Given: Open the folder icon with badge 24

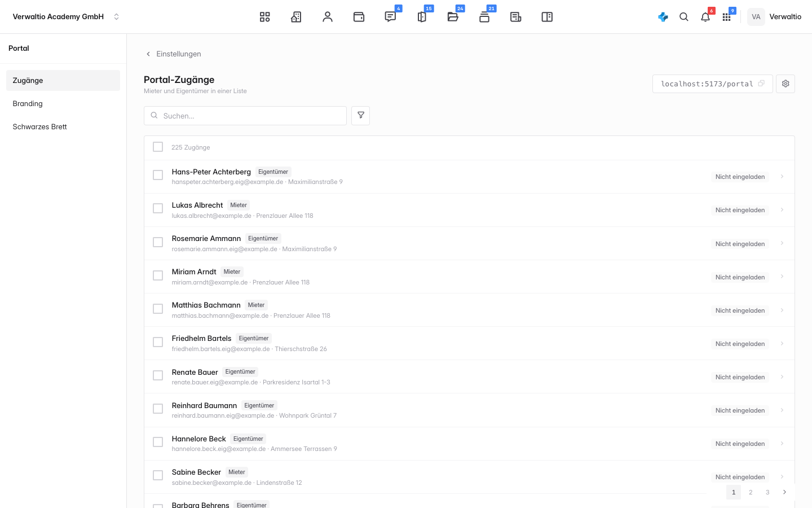Looking at the screenshot, I should pos(453,17).
